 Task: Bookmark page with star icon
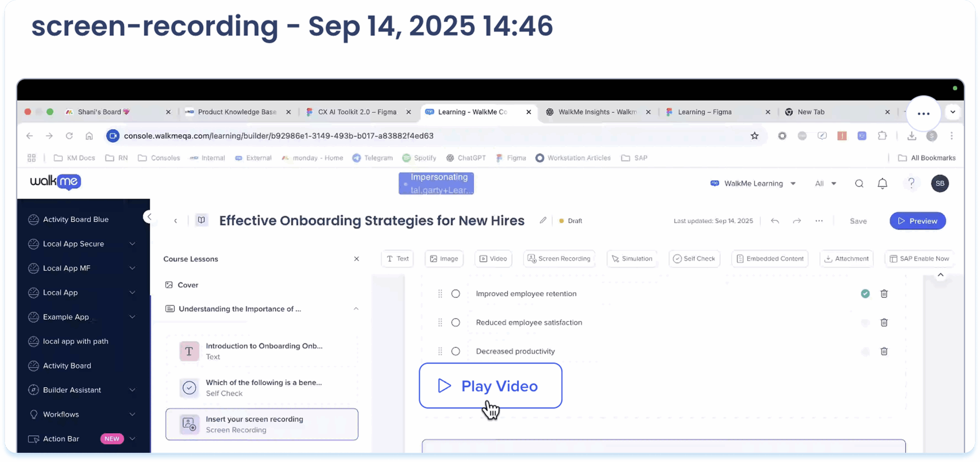[755, 136]
